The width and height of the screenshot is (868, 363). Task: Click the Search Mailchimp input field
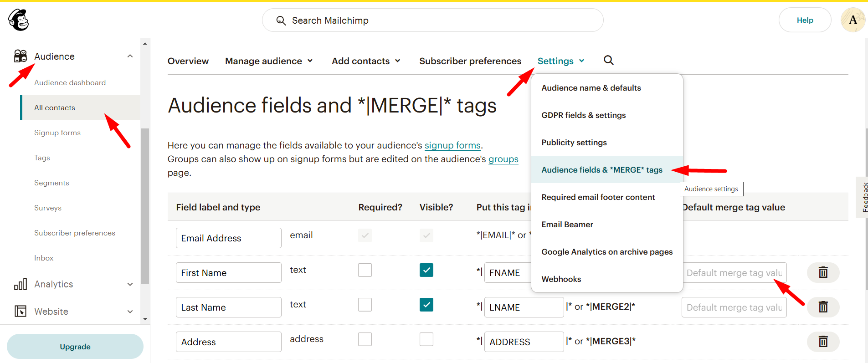click(433, 20)
